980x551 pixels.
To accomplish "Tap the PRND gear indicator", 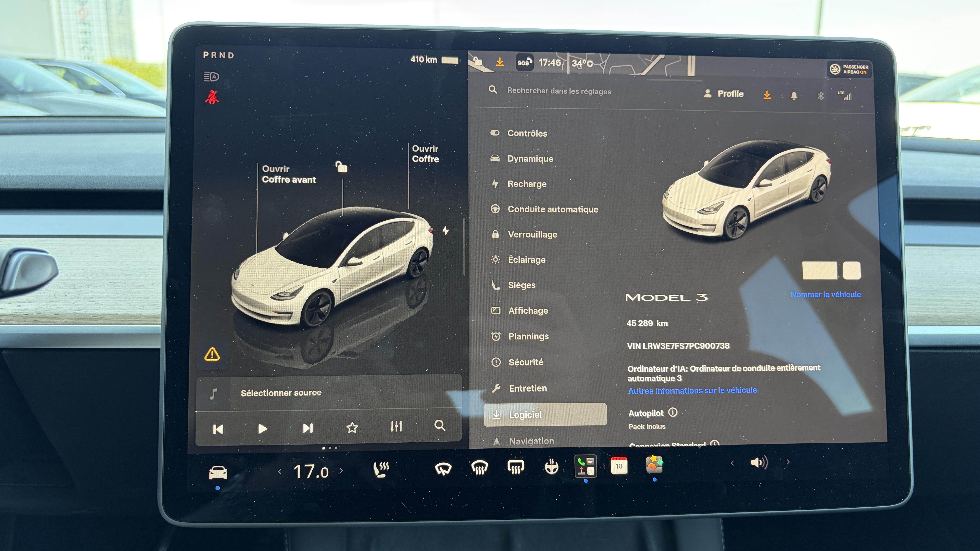I will coord(218,55).
